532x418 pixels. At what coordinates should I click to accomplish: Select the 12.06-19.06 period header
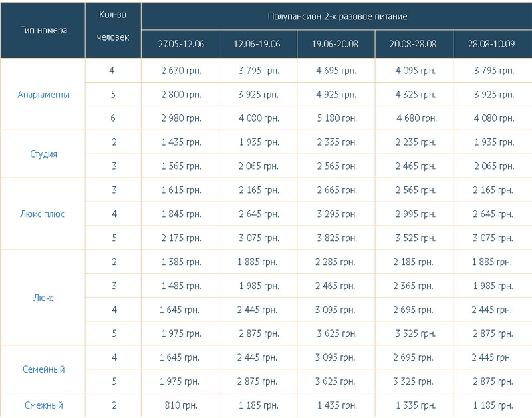257,44
